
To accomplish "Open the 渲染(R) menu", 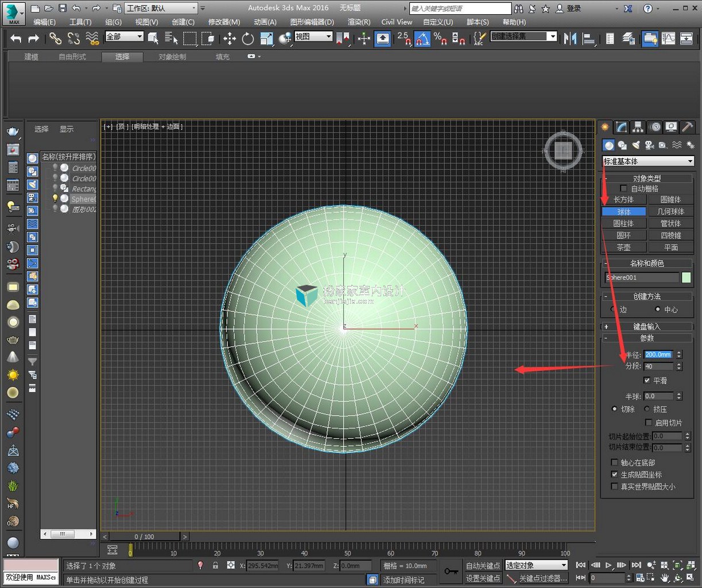I will click(359, 22).
